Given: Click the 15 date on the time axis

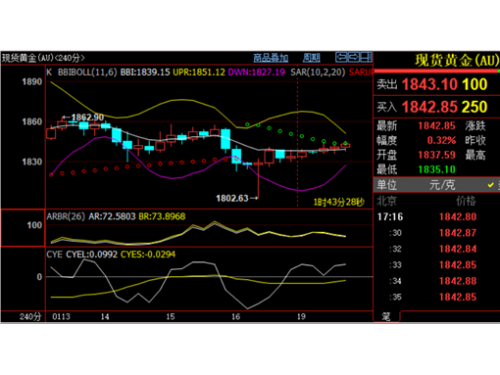Looking at the screenshot, I should [170, 316].
